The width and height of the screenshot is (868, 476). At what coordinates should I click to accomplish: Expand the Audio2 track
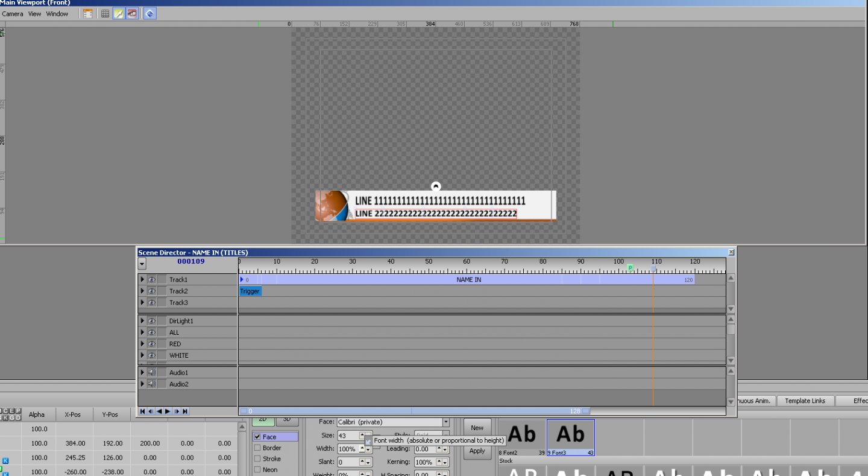coord(142,384)
